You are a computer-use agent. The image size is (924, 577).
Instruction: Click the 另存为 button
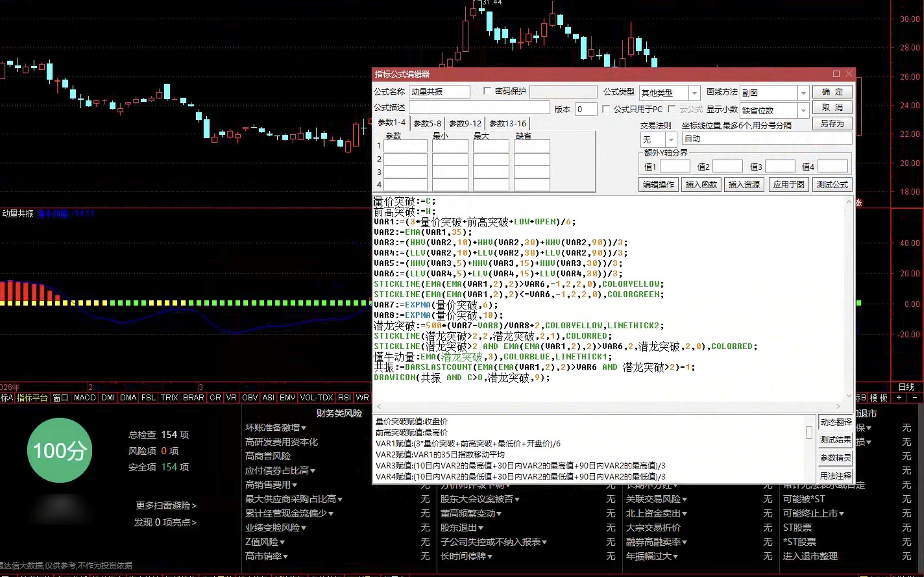tap(832, 124)
